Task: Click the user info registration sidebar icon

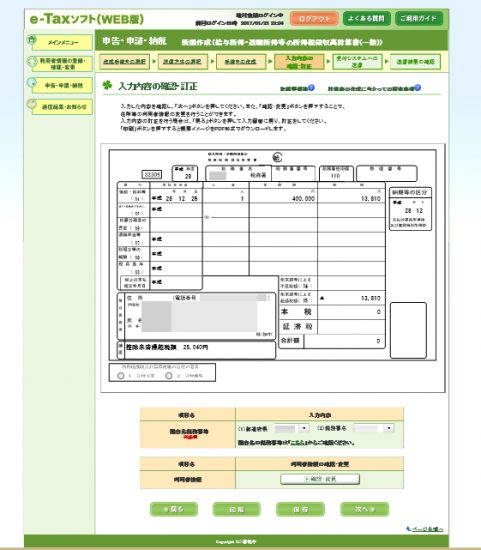Action: pyautogui.click(x=32, y=61)
